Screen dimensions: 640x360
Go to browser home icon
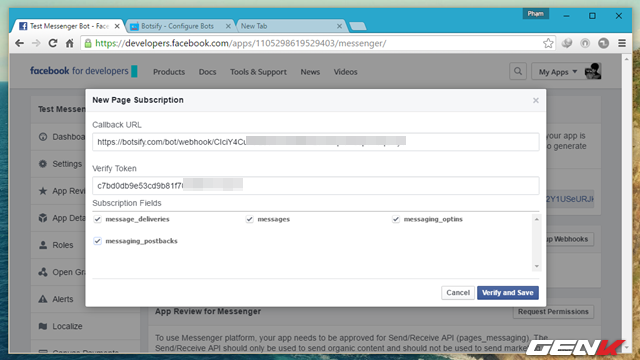coord(69,43)
